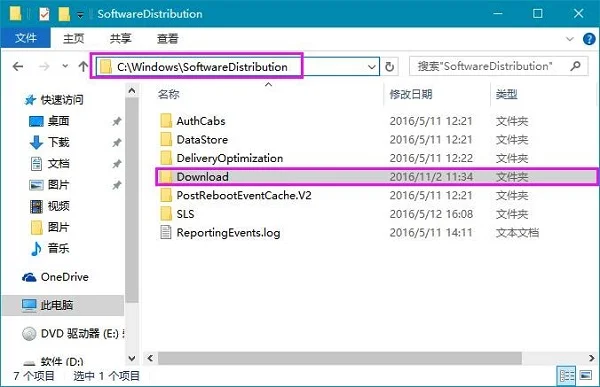Switch to details view in status bar

point(567,376)
